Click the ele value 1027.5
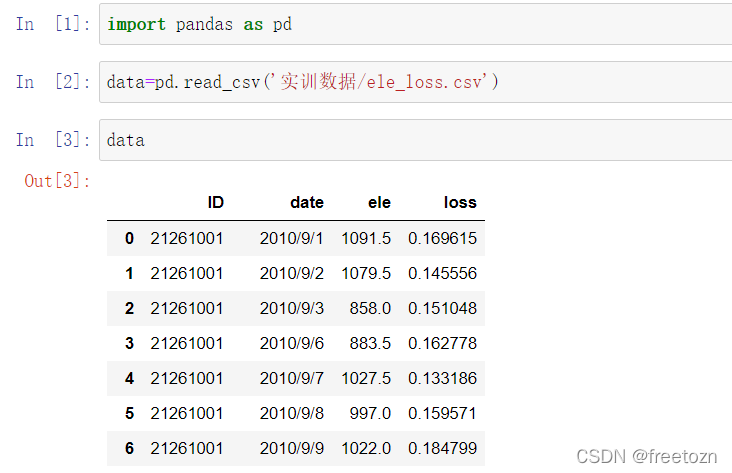 (366, 378)
